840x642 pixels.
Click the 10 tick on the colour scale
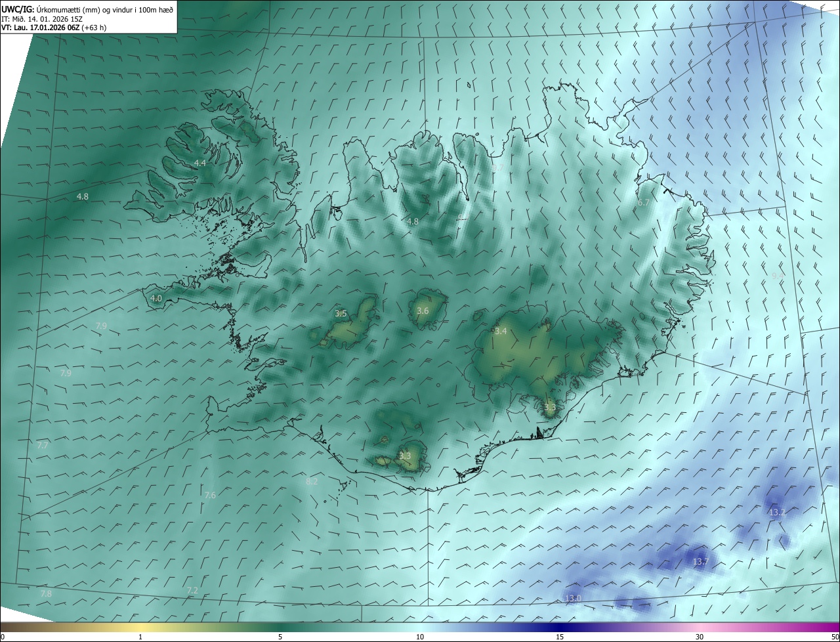pyautogui.click(x=420, y=637)
